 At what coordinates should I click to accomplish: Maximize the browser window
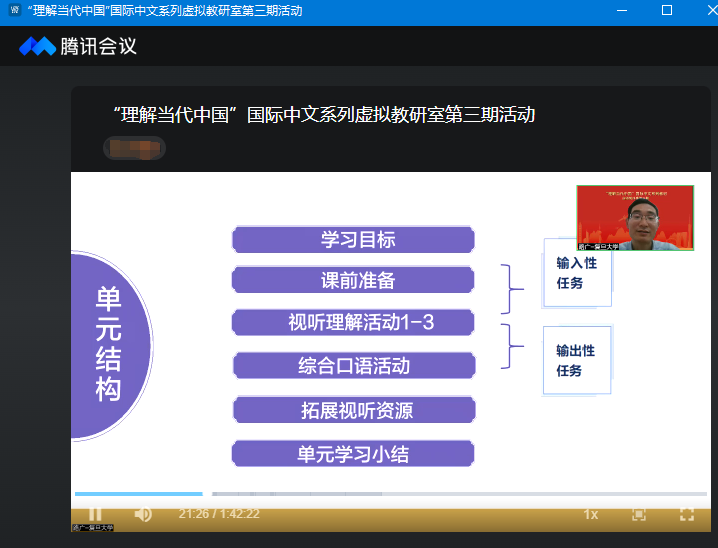coord(667,11)
